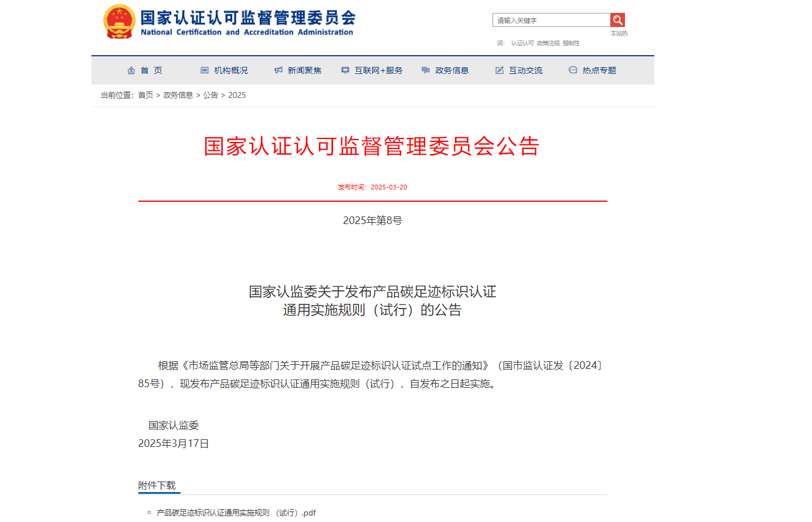Open the 新闻聚焦 menu item

pyautogui.click(x=303, y=70)
